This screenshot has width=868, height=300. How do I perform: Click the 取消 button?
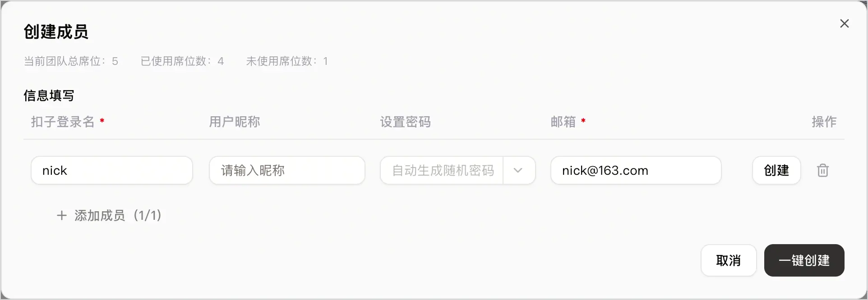[728, 260]
